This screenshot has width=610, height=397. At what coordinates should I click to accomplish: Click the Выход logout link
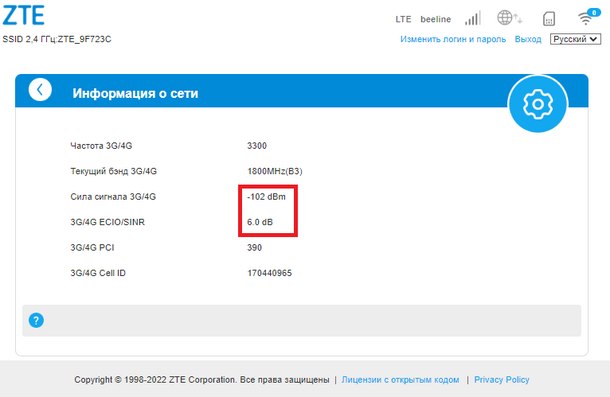pyautogui.click(x=528, y=39)
